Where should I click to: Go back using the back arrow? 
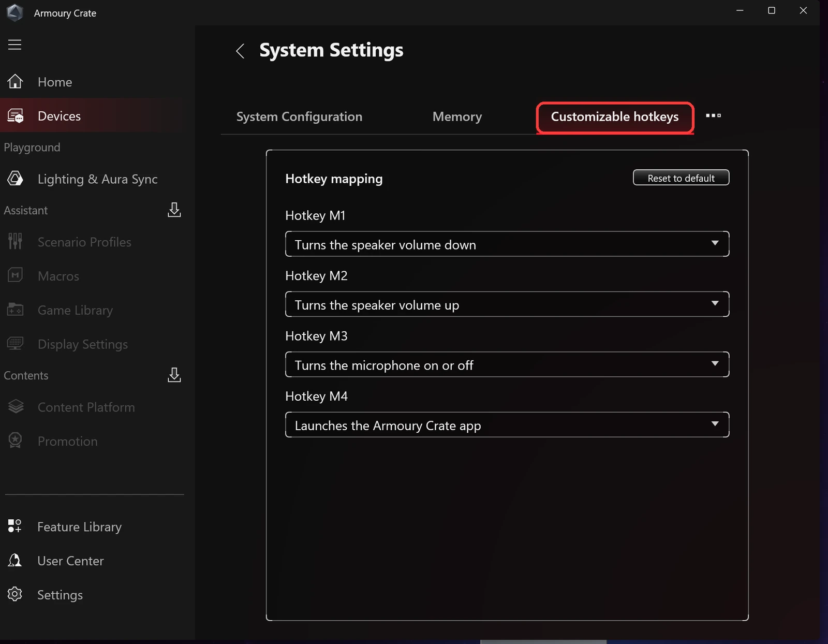pos(240,51)
